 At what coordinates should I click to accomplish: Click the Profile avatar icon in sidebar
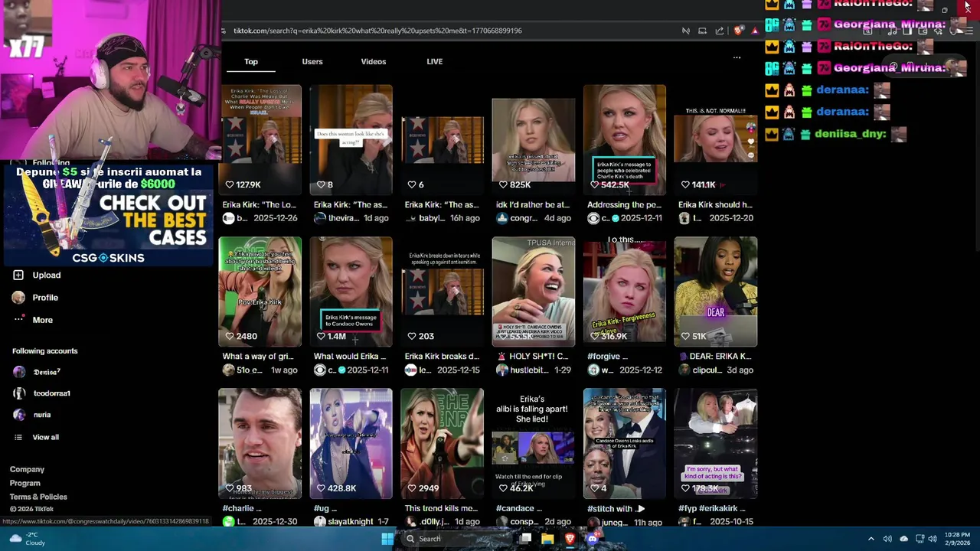(x=18, y=297)
